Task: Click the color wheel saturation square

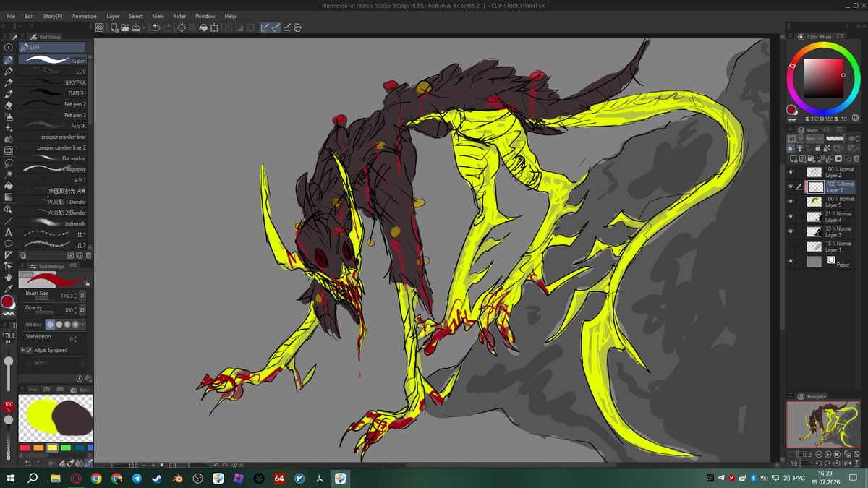Action: (x=825, y=77)
